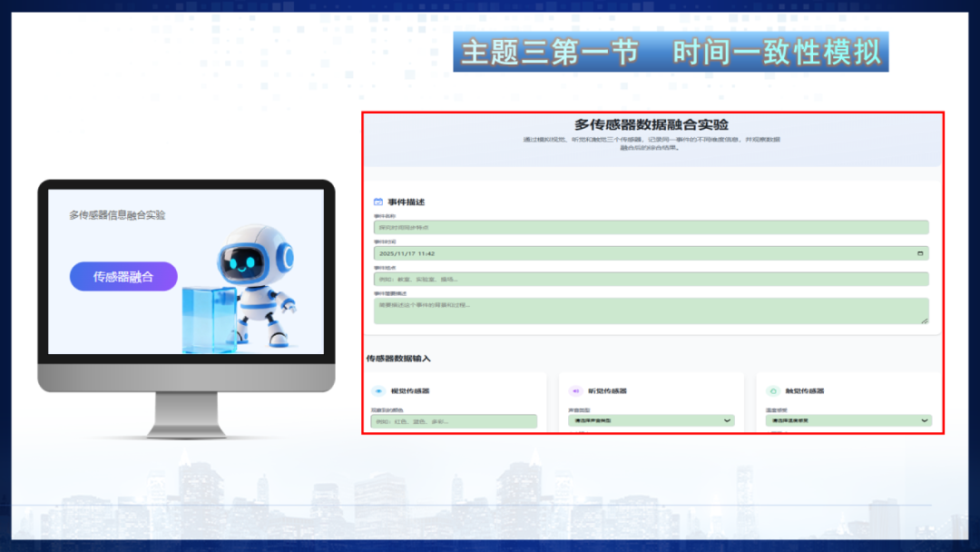Select the eye icon on 视觉传感器 card
The image size is (980, 552).
pos(377,390)
